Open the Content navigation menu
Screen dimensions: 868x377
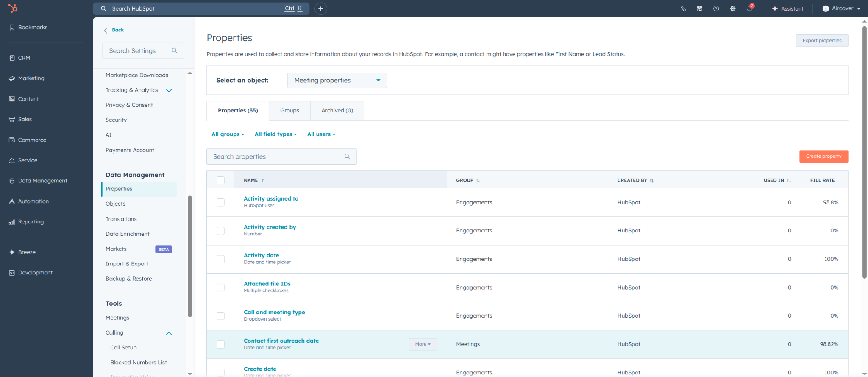[24, 99]
